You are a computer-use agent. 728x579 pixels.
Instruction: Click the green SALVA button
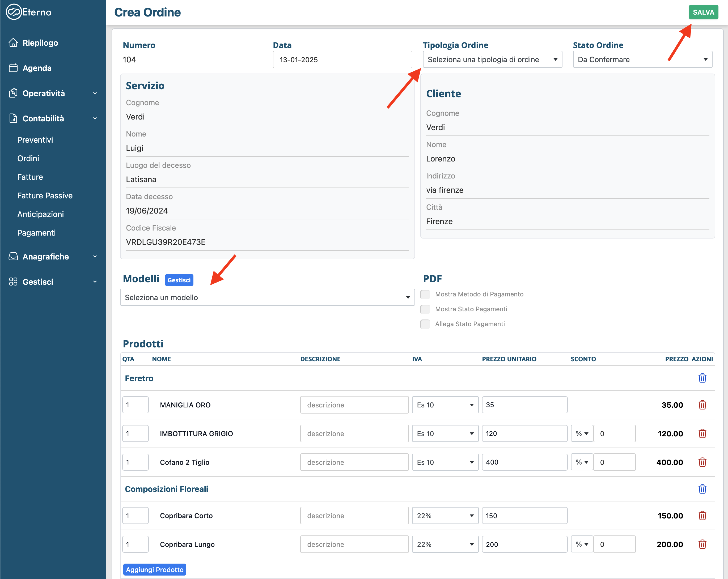[703, 12]
